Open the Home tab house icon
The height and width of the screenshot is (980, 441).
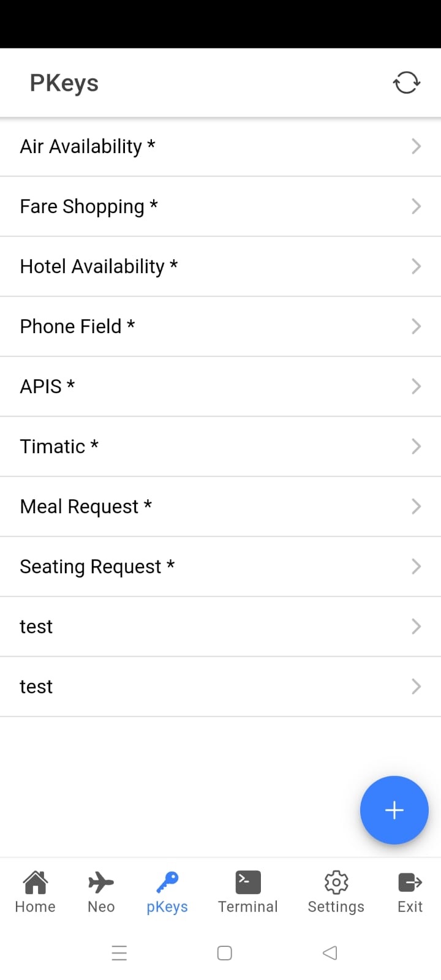coord(35,883)
